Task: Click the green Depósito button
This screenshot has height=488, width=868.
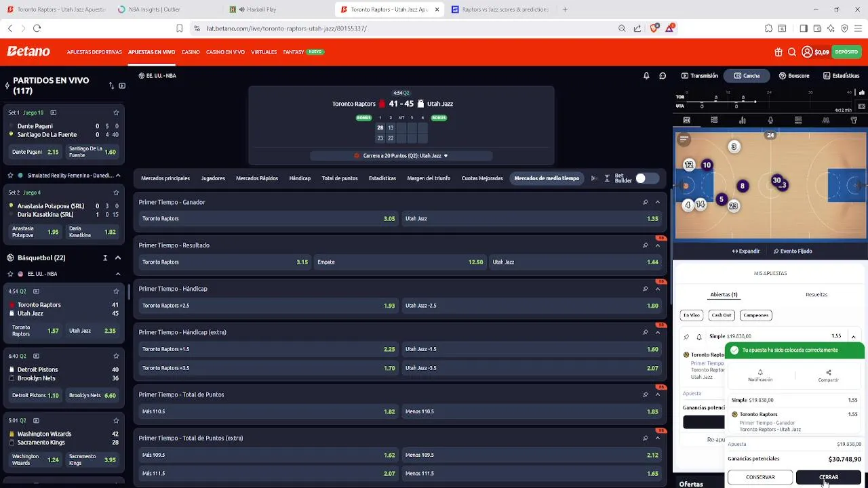Action: pos(846,52)
